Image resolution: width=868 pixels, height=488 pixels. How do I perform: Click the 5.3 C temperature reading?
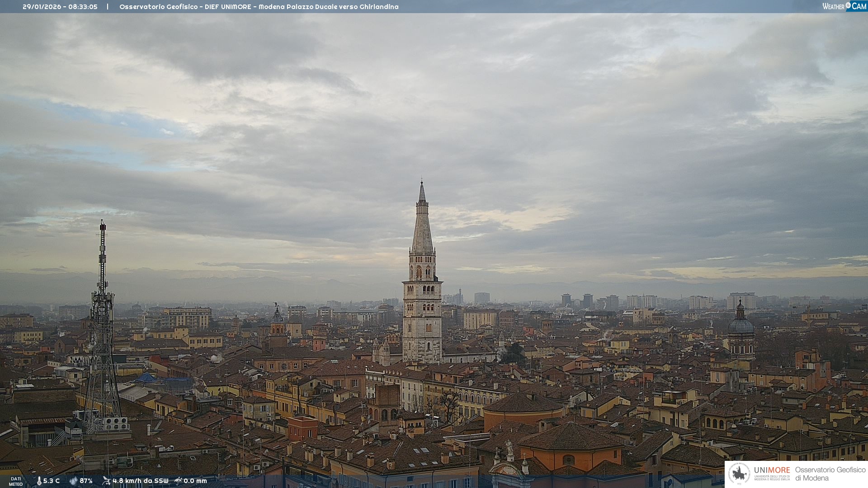(52, 481)
